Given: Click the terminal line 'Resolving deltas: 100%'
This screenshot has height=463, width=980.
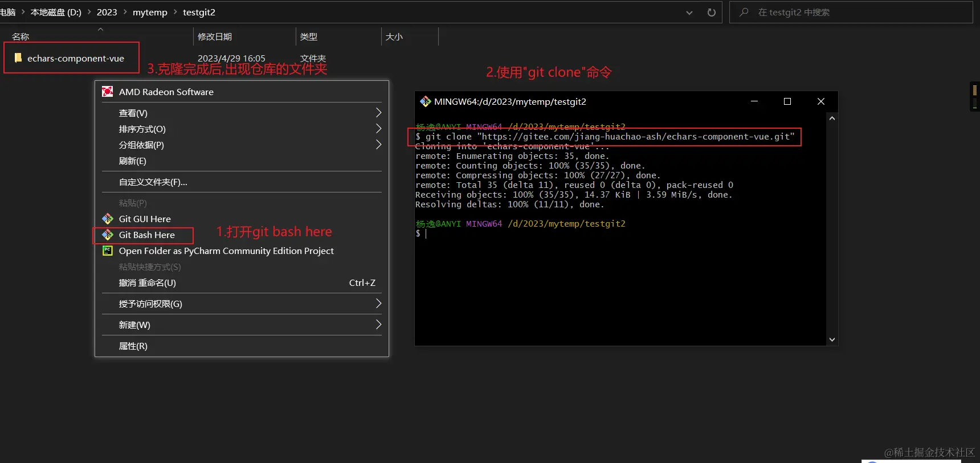Looking at the screenshot, I should (509, 204).
